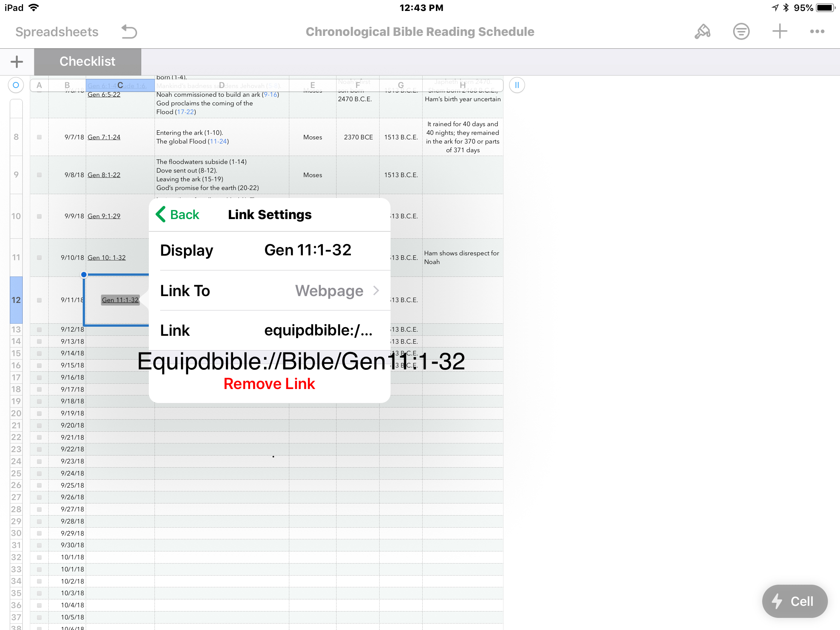This screenshot has height=630, width=840.
Task: Go Back from Link Settings
Action: coord(178,215)
